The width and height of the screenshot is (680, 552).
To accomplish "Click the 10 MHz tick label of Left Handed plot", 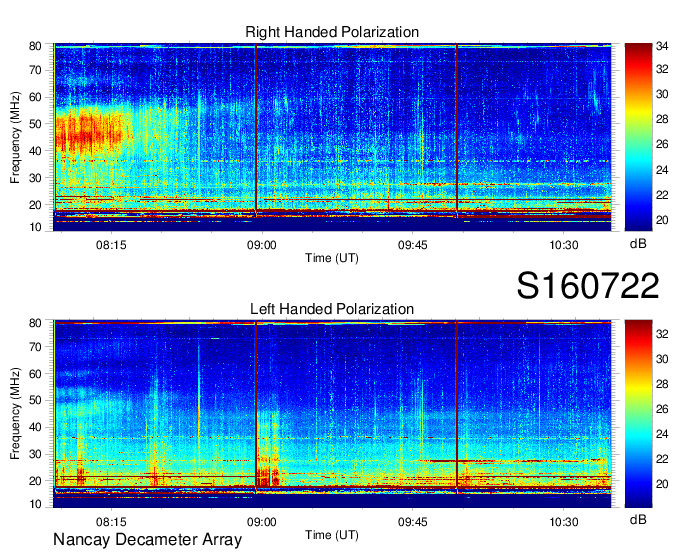I will click(35, 504).
